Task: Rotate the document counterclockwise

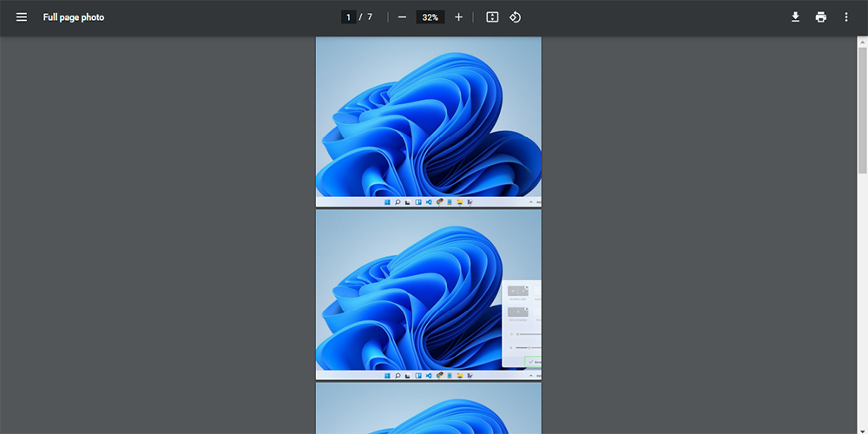Action: coord(516,17)
